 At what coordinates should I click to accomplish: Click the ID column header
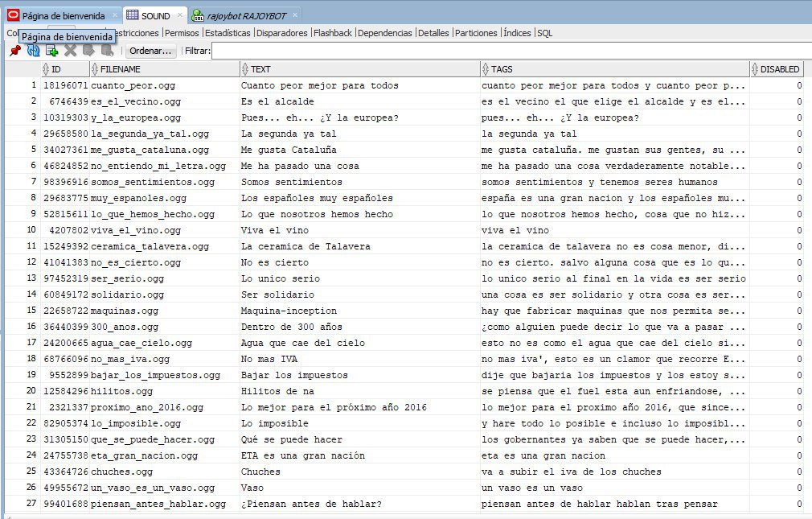65,69
